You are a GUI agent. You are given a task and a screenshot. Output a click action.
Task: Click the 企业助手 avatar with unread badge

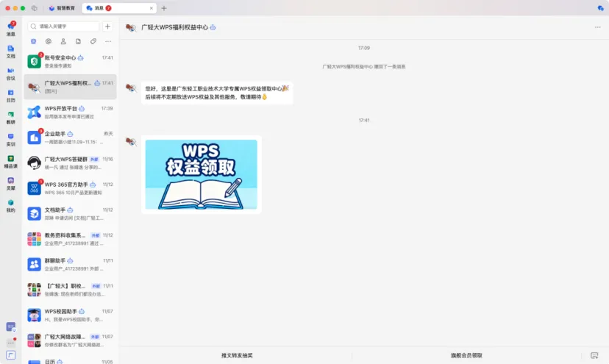34,138
